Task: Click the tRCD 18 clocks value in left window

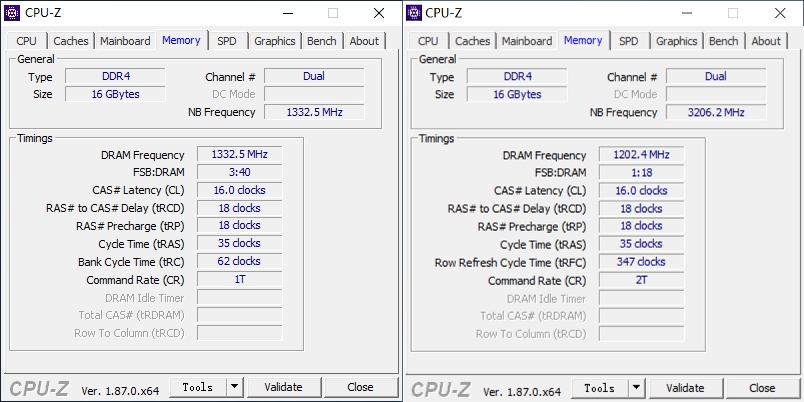Action: pyautogui.click(x=239, y=208)
